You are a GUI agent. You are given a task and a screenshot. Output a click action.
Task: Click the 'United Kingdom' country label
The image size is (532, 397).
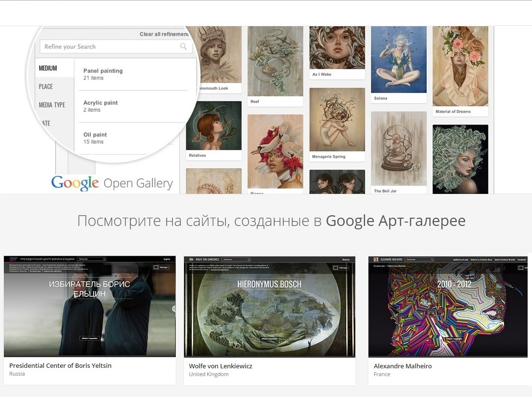click(x=209, y=374)
